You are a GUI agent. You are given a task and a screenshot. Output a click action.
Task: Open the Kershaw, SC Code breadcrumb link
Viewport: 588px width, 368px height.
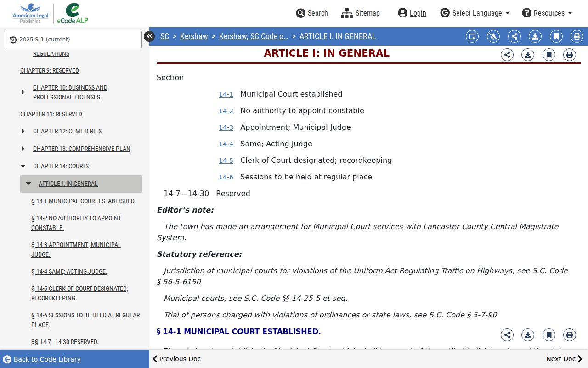tap(254, 36)
